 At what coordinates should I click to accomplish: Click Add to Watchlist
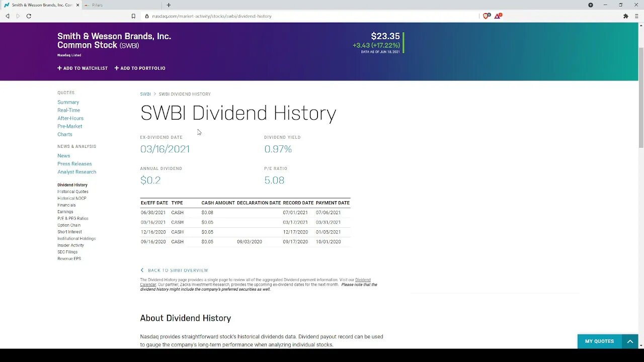pyautogui.click(x=83, y=68)
